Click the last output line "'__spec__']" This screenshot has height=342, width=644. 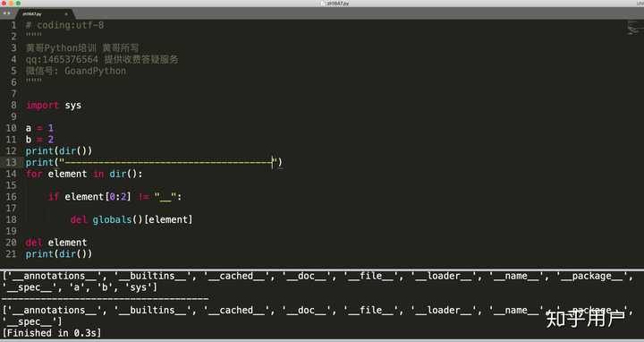coord(32,321)
